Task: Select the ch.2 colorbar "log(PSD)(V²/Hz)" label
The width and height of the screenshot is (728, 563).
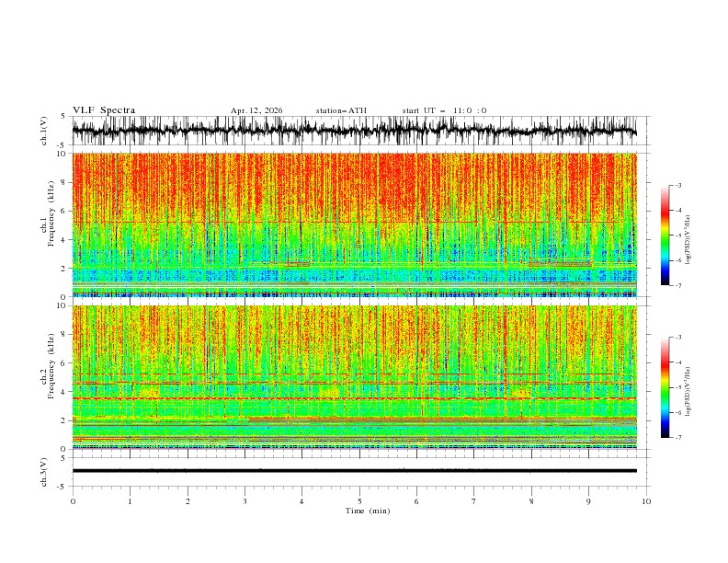Action: 688,391
